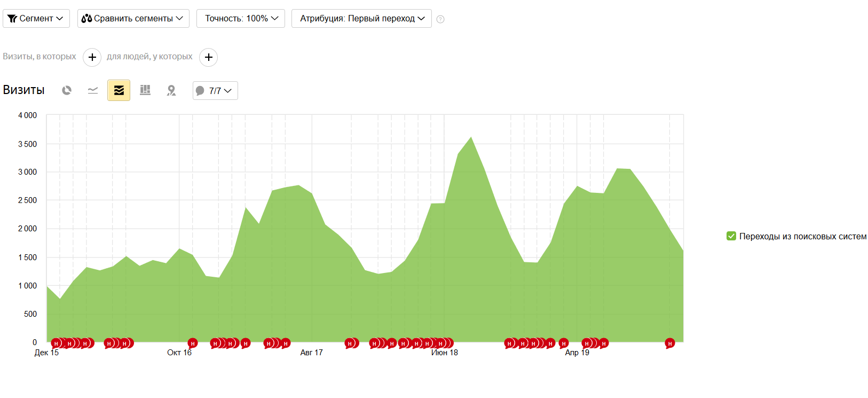The image size is (868, 398).
Task: Switch to pie chart view
Action: click(x=67, y=90)
